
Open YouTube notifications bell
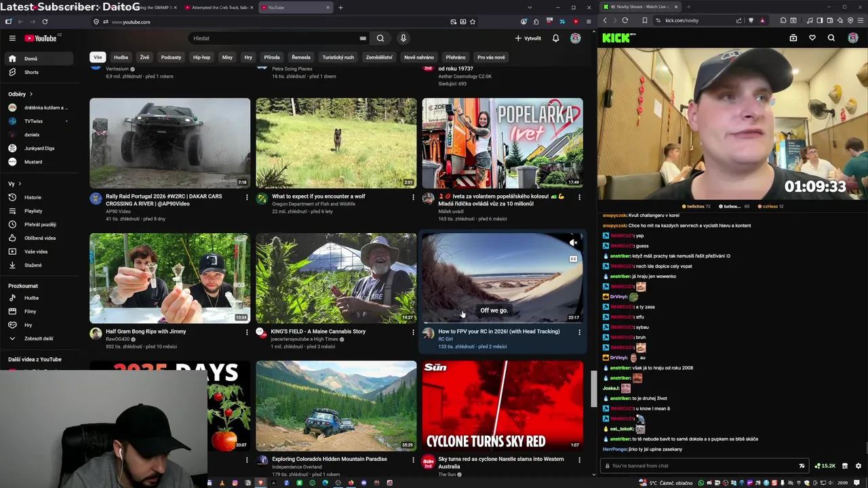tap(555, 38)
